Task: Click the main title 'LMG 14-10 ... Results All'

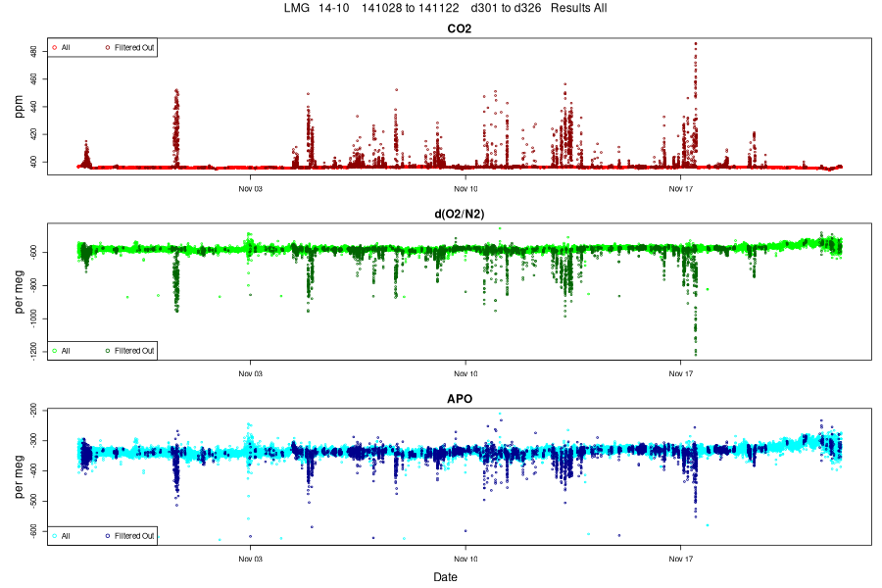Action: coord(445,8)
